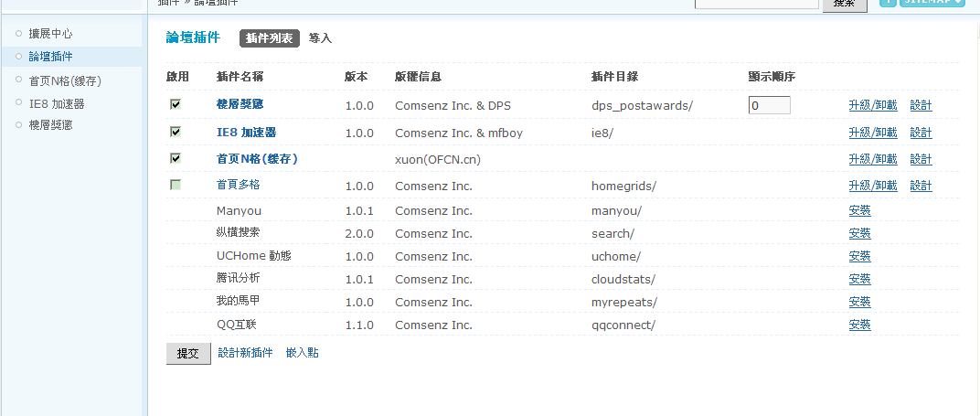This screenshot has height=416, width=980.
Task: Click the 插件名稱 column header
Action: click(240, 77)
